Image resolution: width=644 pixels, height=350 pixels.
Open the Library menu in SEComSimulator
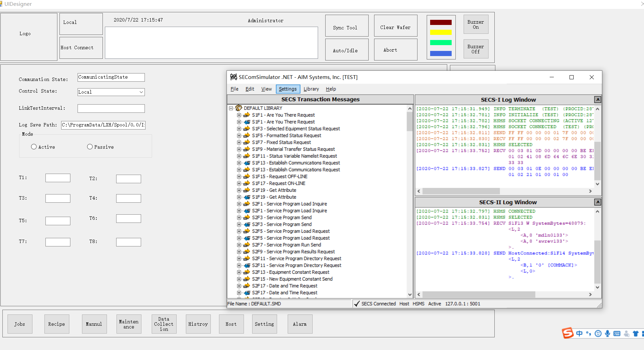click(311, 89)
